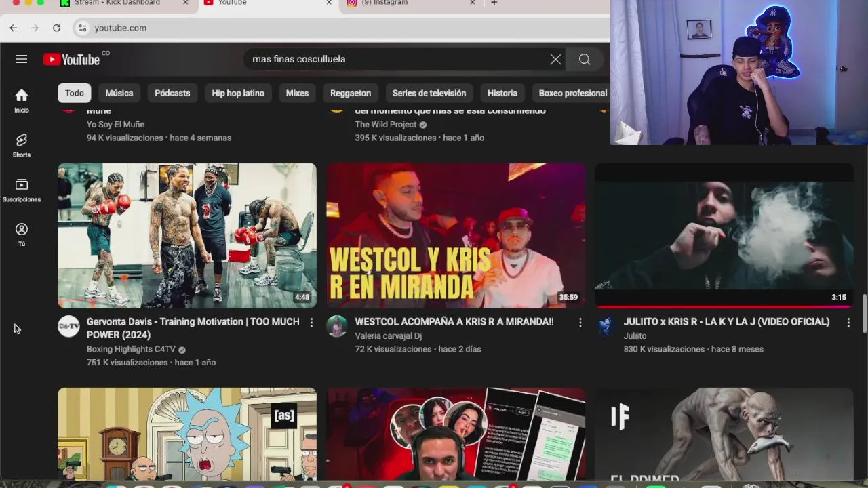868x488 pixels.
Task: Open more options for the WESTCOL ACOMPAÑA video
Action: [x=580, y=323]
